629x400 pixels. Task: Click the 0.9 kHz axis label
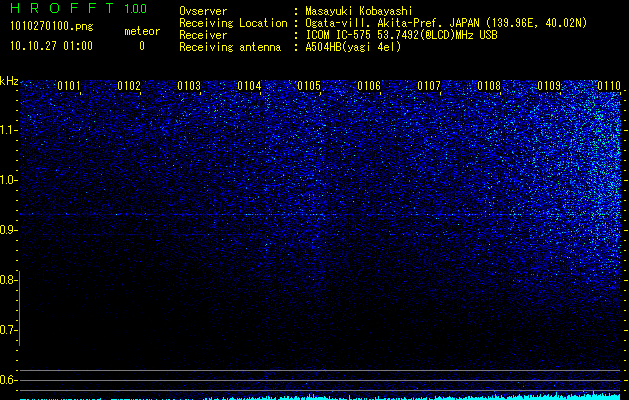pyautogui.click(x=8, y=230)
